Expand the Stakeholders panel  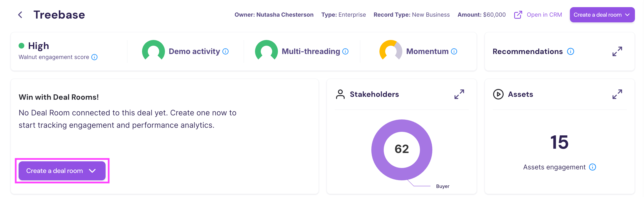click(459, 94)
